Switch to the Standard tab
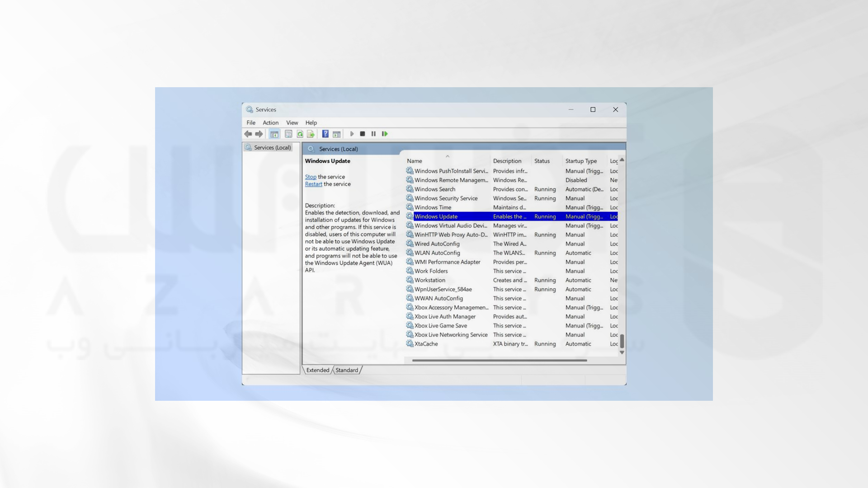This screenshot has height=488, width=868. click(346, 370)
